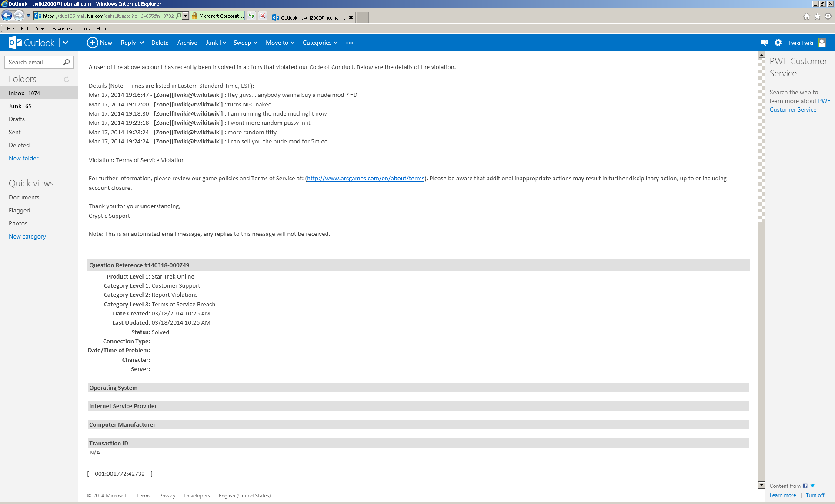Click the search magnifier in Search email
Image resolution: width=835 pixels, height=504 pixels.
tap(67, 62)
